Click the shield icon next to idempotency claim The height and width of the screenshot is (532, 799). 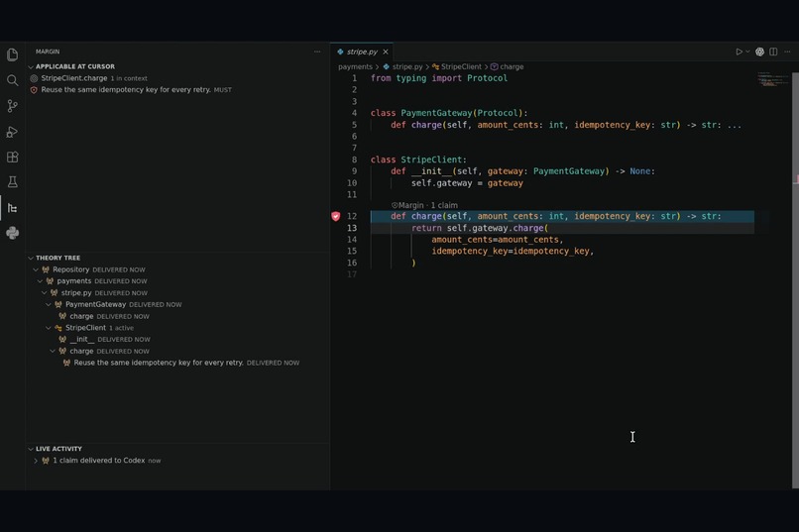click(34, 90)
